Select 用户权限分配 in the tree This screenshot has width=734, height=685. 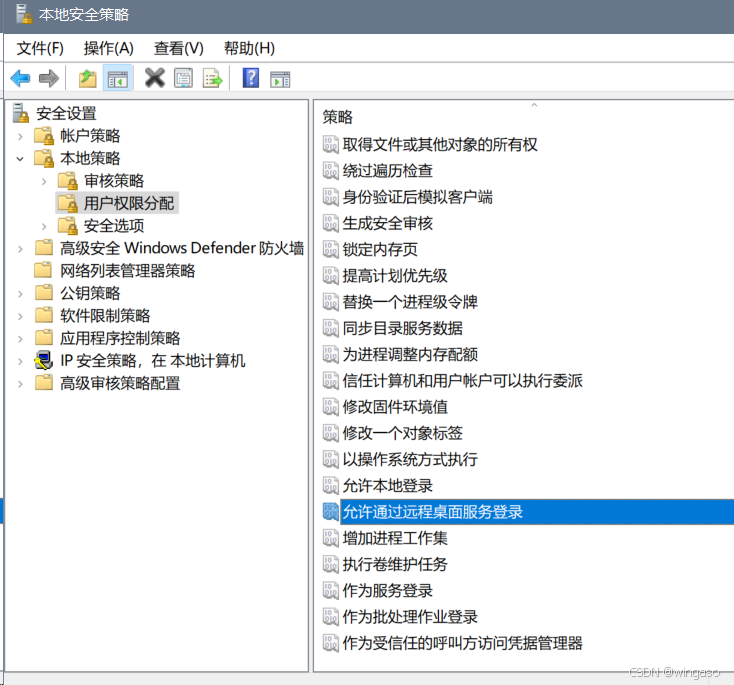129,203
